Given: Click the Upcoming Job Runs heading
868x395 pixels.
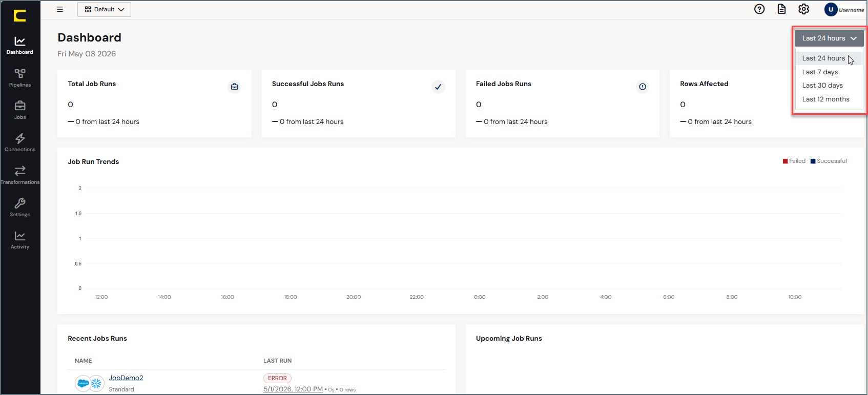Looking at the screenshot, I should point(509,338).
